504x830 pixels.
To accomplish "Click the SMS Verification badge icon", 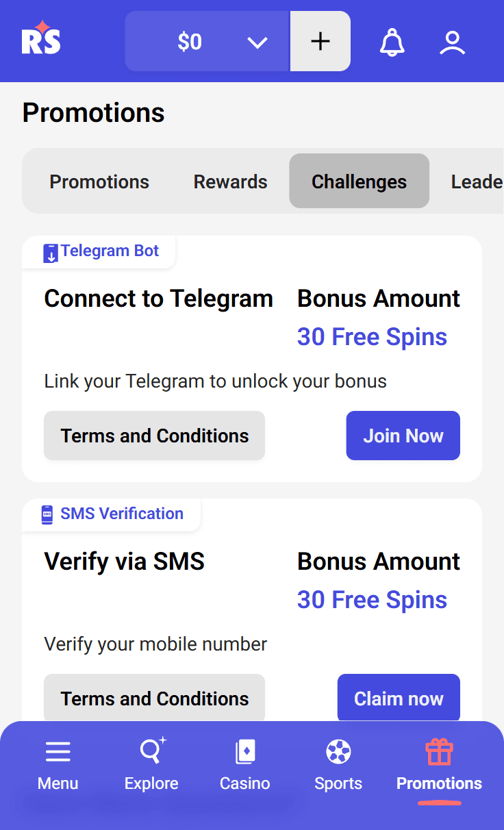I will [x=47, y=515].
